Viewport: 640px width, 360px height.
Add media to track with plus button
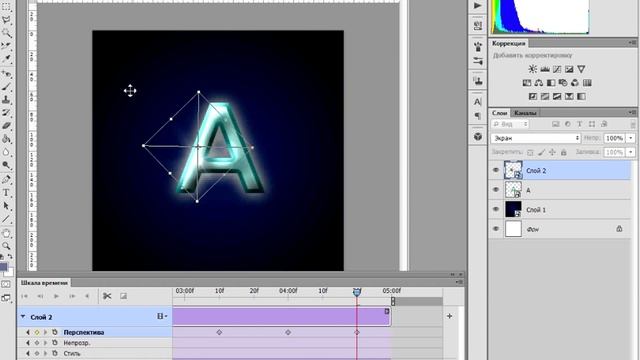(449, 316)
